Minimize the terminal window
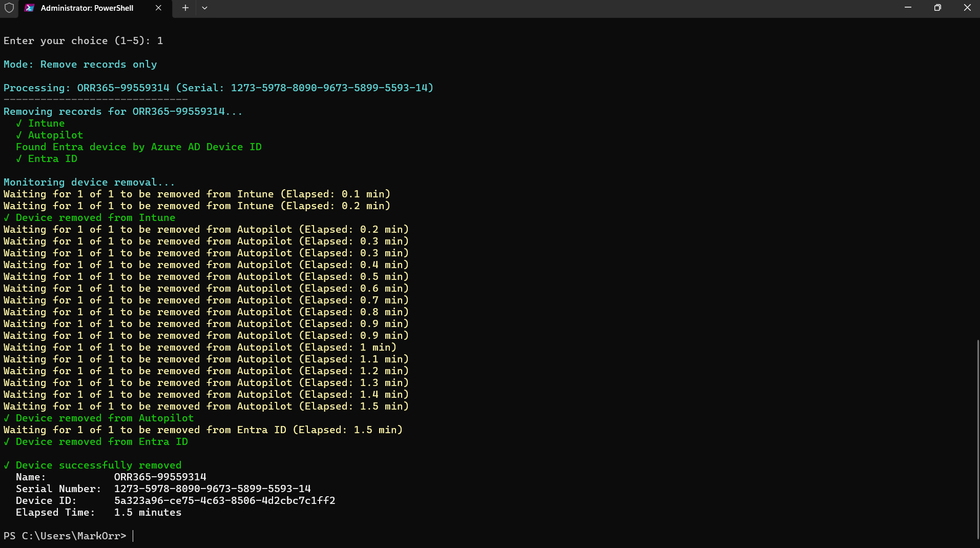980x548 pixels. click(x=908, y=8)
